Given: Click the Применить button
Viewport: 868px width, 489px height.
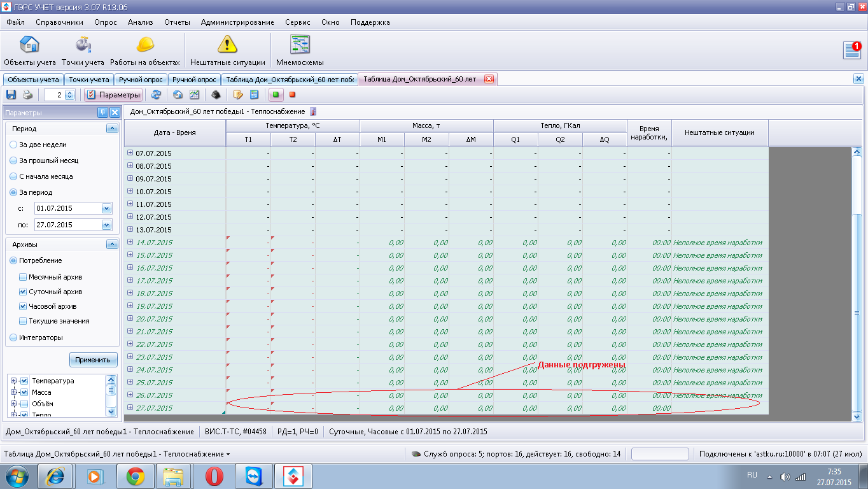Looking at the screenshot, I should pos(93,360).
